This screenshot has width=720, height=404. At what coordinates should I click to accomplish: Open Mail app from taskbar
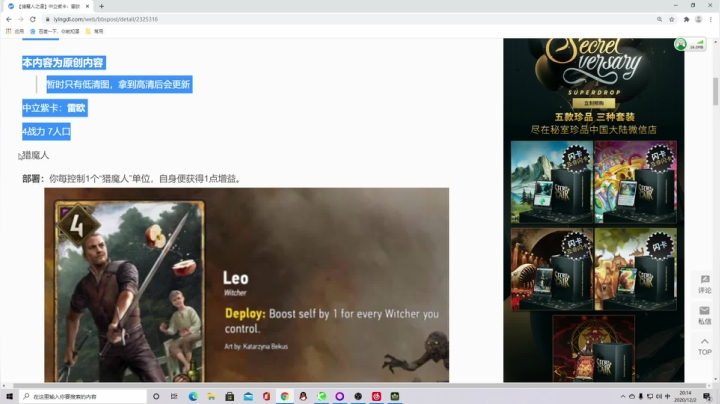pyautogui.click(x=248, y=396)
